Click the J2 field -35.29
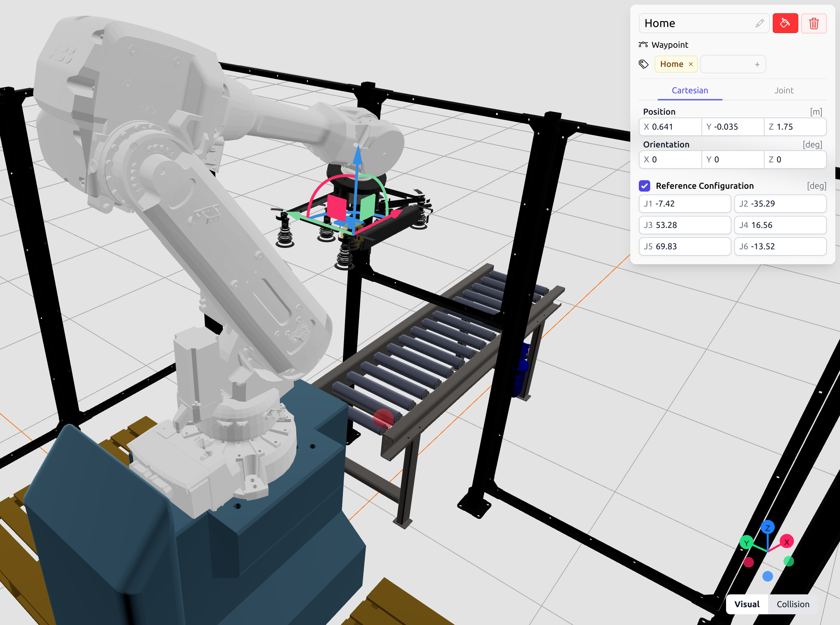The image size is (840, 625). tap(780, 204)
